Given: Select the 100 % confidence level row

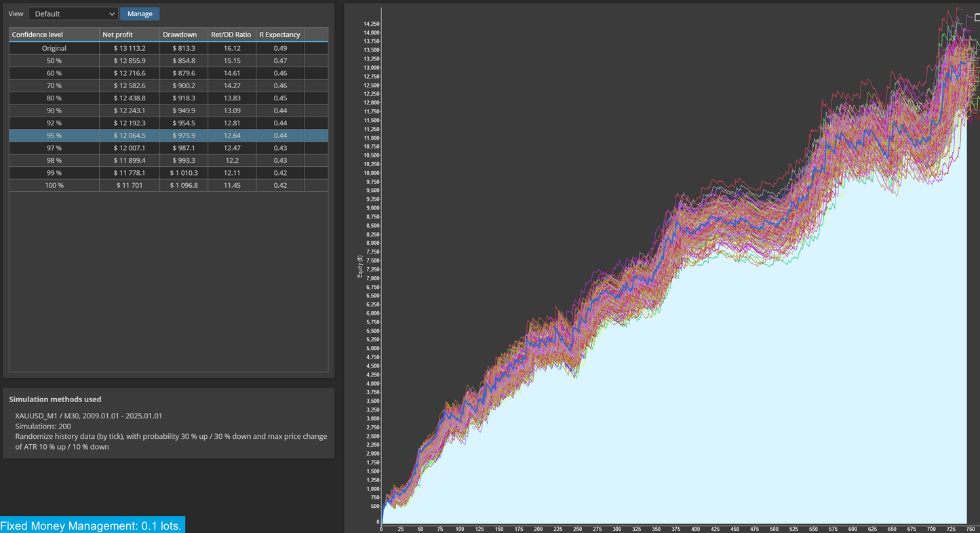Looking at the screenshot, I should pos(168,185).
